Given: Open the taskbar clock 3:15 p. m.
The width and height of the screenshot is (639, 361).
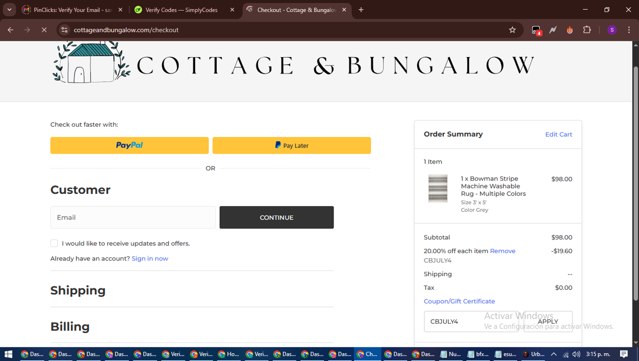Looking at the screenshot, I should tap(598, 354).
